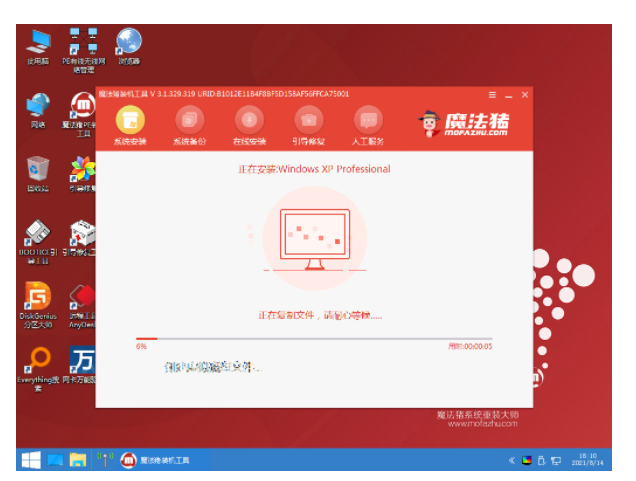Click the Windows Start button
Viewport: 636px width, 481px height.
(31, 460)
